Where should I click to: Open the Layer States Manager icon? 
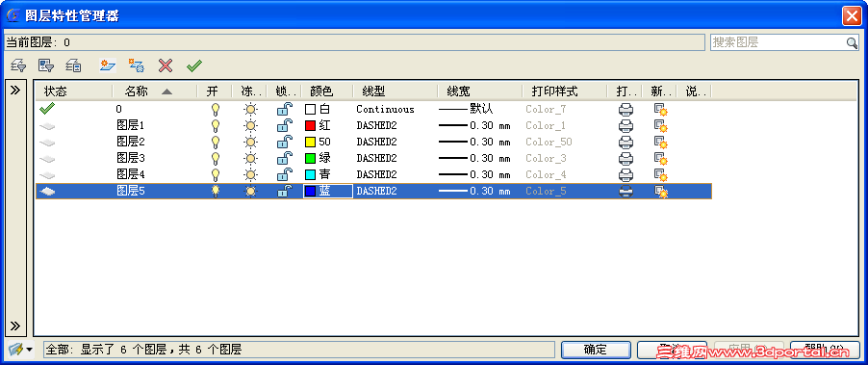click(x=74, y=65)
